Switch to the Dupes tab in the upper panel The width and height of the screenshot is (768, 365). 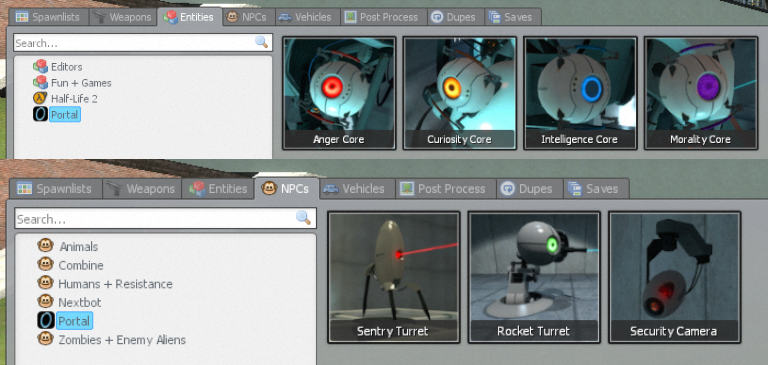(x=456, y=17)
